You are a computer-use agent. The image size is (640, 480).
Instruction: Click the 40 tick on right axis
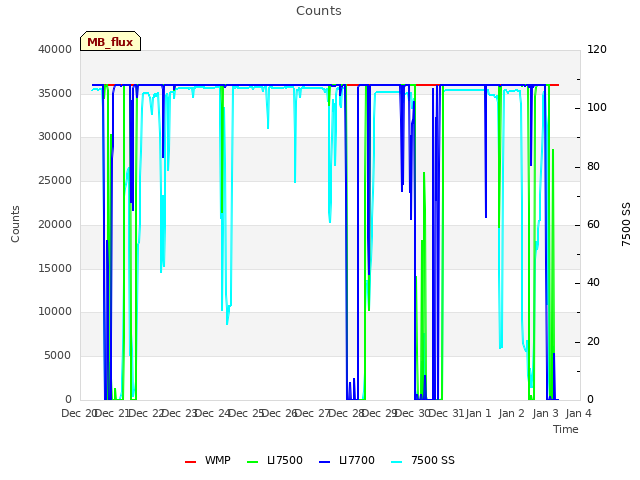(x=593, y=283)
